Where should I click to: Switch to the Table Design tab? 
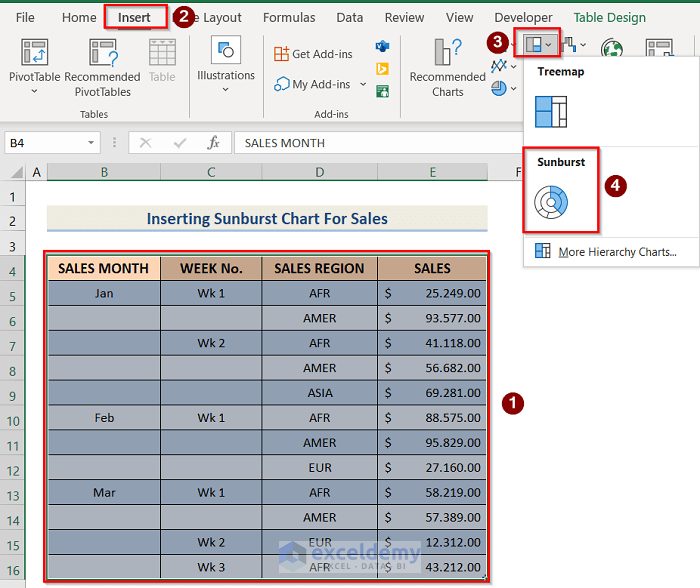[609, 17]
